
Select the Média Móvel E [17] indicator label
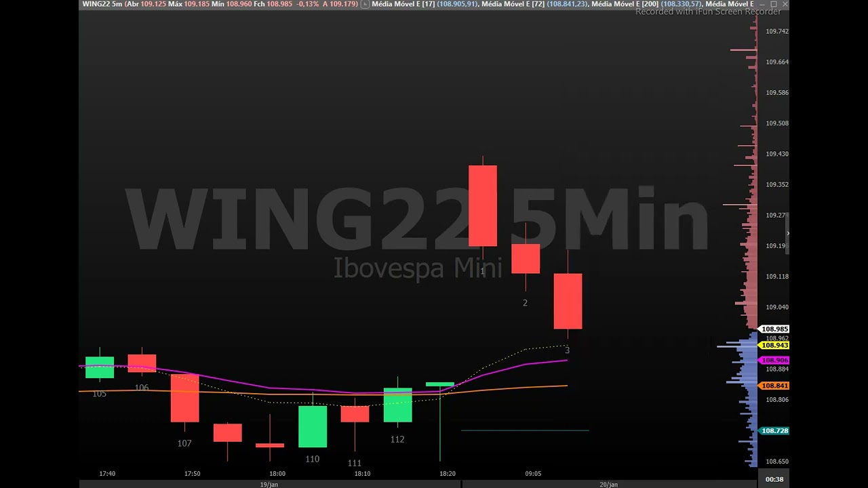pyautogui.click(x=403, y=4)
